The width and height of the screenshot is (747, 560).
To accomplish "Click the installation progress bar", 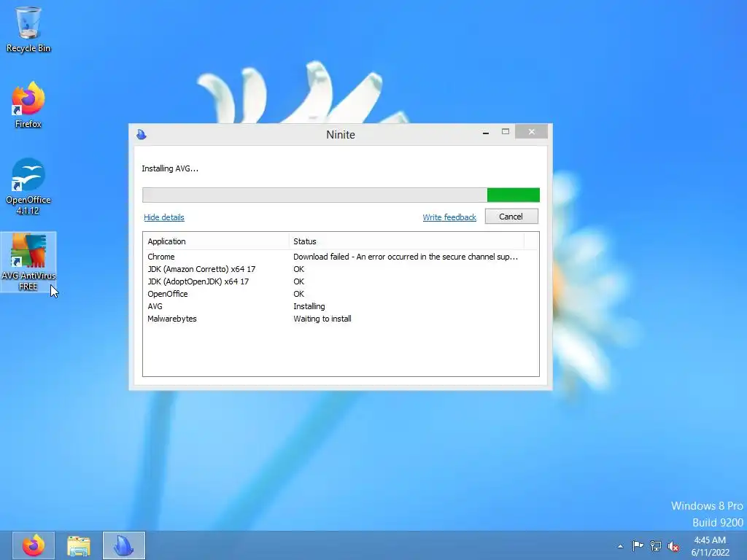I will pos(341,195).
